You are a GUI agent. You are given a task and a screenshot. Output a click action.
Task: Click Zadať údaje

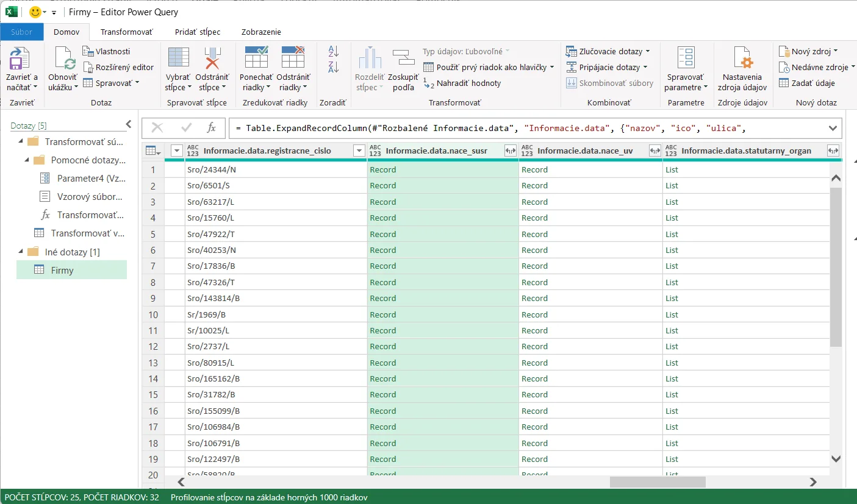[x=806, y=83]
